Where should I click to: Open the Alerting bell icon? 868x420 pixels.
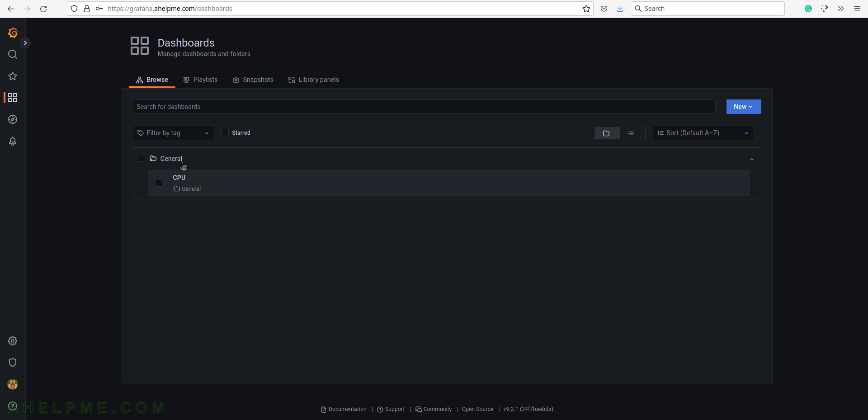pyautogui.click(x=13, y=141)
